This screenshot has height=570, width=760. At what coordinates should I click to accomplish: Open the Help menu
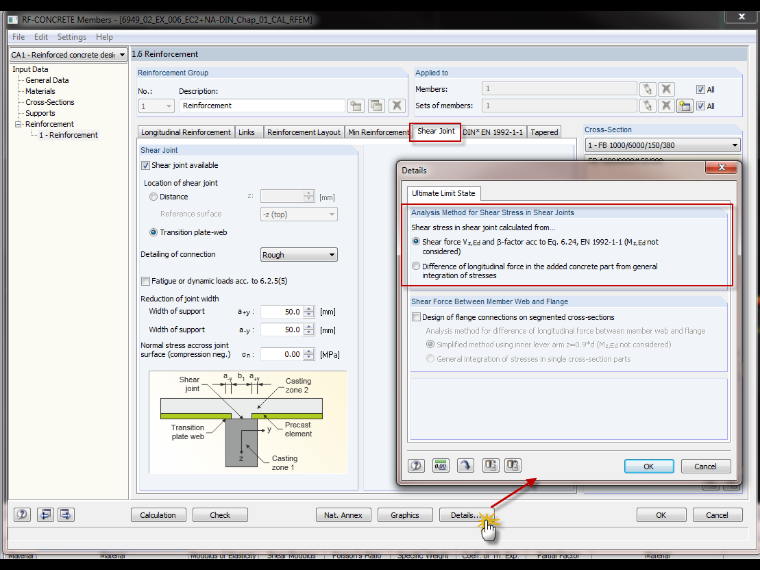coord(104,37)
